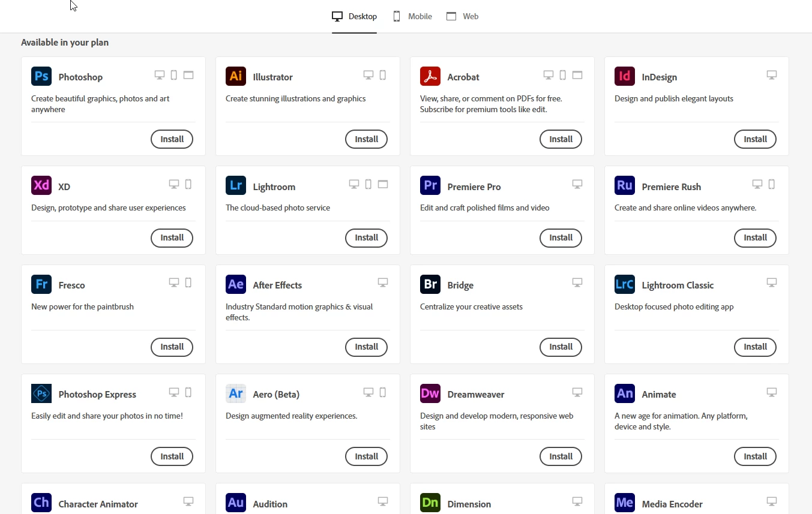Image resolution: width=812 pixels, height=514 pixels.
Task: Install Animate
Action: click(755, 456)
